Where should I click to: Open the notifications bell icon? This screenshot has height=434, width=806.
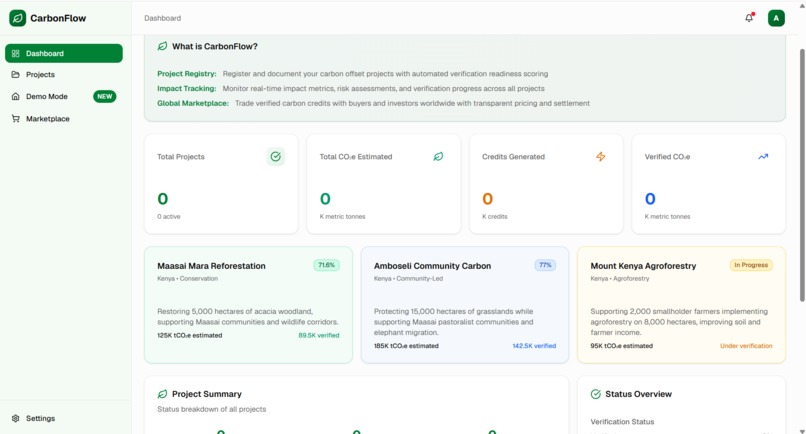[749, 18]
